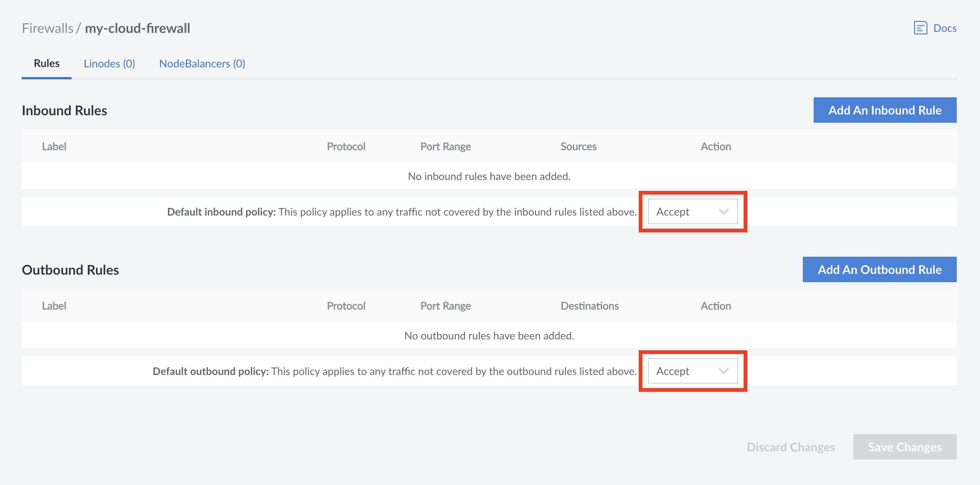Click Add An Inbound Rule

[884, 110]
